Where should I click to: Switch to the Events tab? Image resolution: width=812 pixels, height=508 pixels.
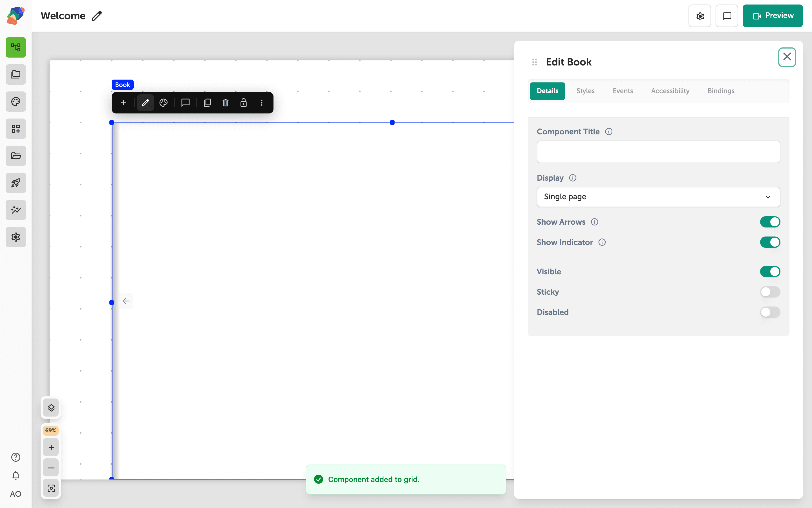pyautogui.click(x=623, y=91)
